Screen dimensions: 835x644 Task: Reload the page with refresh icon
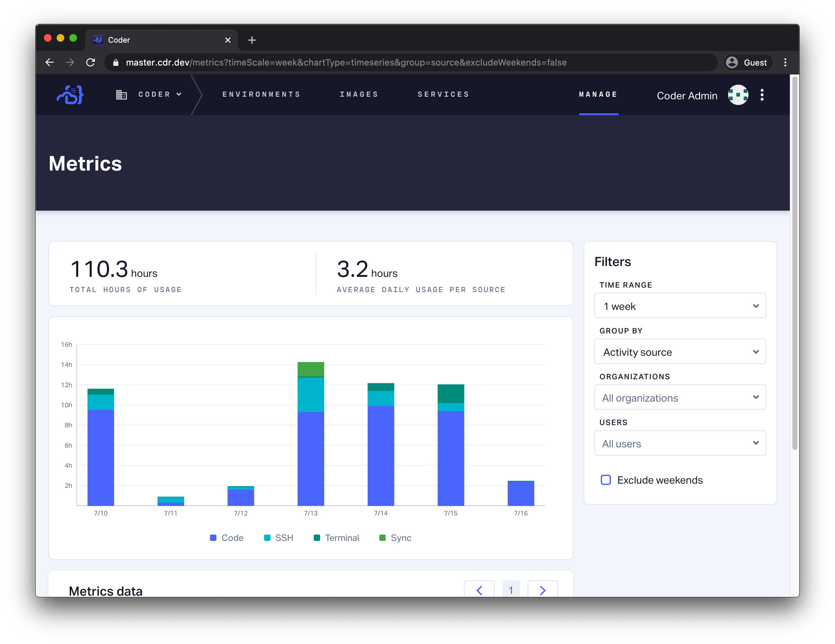pyautogui.click(x=91, y=62)
